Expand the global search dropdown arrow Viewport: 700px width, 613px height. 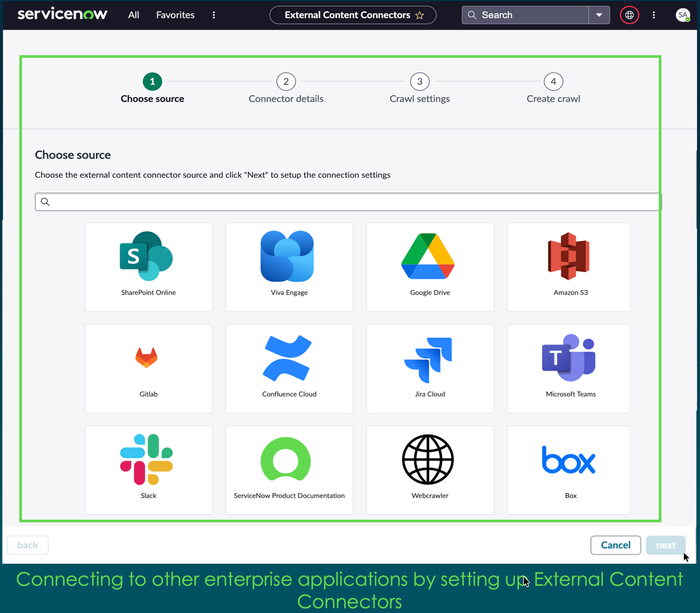point(599,15)
